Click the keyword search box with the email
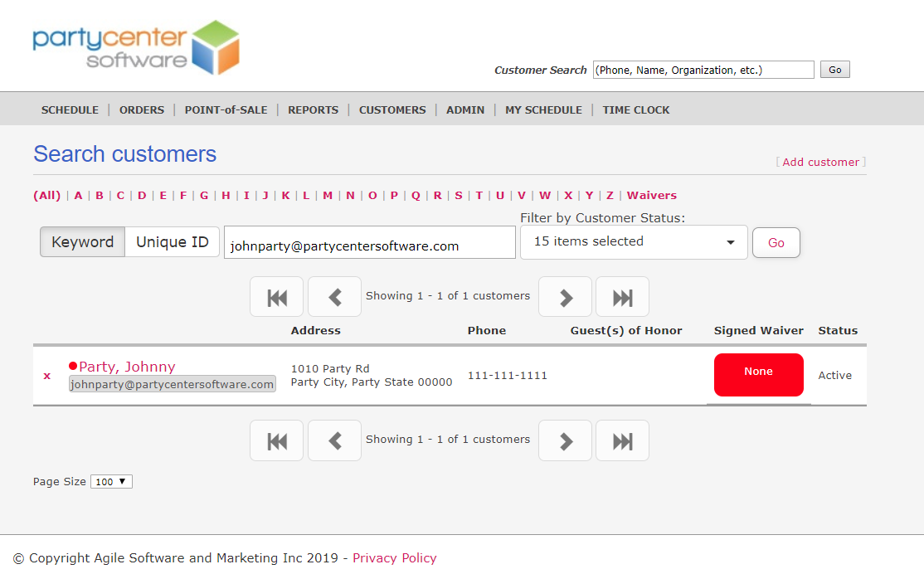This screenshot has height=574, width=924. (369, 242)
